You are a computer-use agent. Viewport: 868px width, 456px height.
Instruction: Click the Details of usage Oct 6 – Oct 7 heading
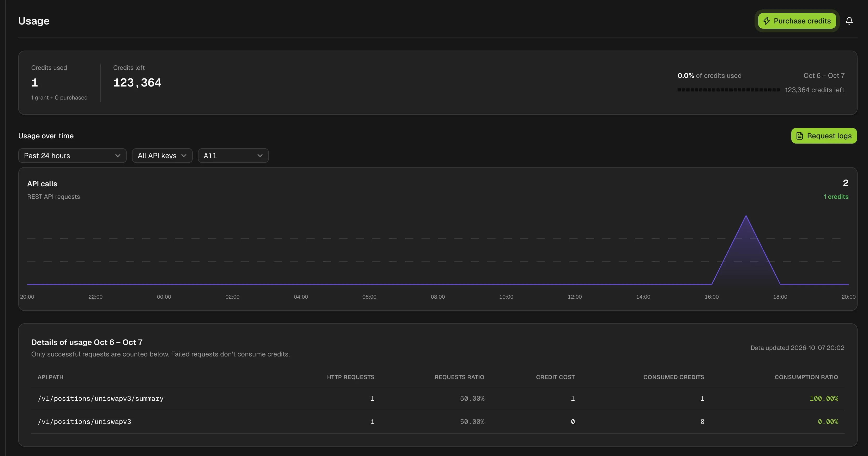pyautogui.click(x=87, y=342)
